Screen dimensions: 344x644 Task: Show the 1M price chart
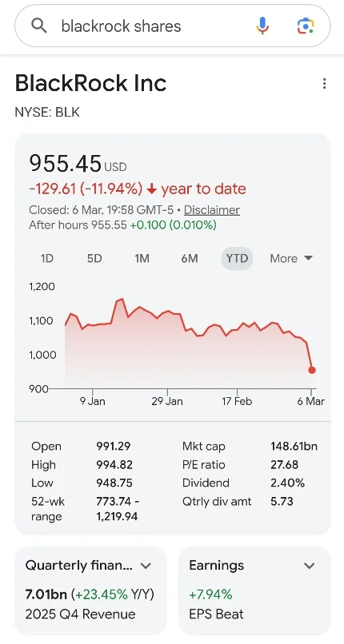[x=142, y=258]
